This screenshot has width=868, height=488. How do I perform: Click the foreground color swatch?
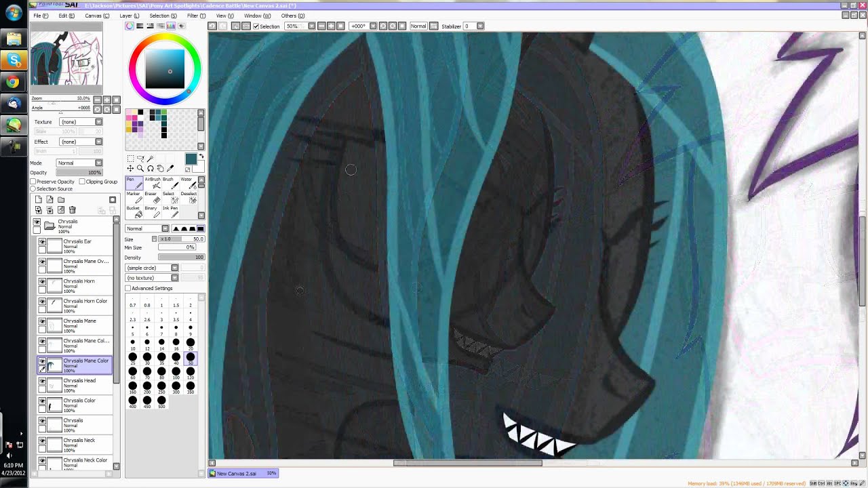[191, 159]
